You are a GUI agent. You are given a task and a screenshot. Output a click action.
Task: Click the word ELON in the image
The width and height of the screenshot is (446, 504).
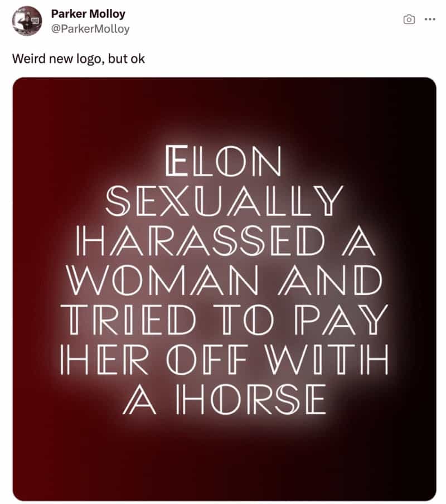(224, 161)
